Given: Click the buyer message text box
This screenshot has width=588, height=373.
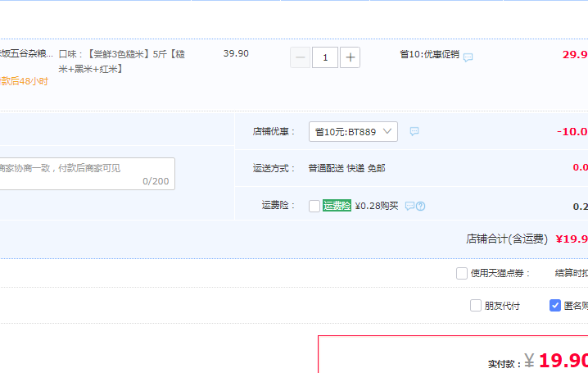Looking at the screenshot, I should click(x=88, y=174).
